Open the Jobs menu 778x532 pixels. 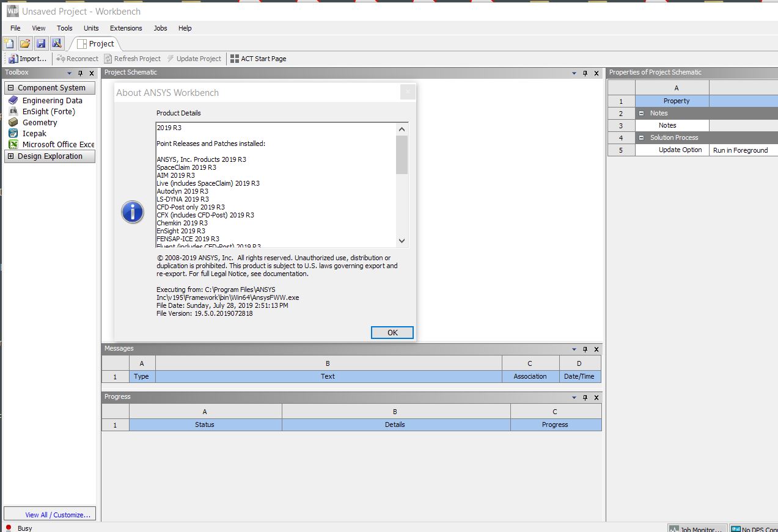click(x=160, y=28)
